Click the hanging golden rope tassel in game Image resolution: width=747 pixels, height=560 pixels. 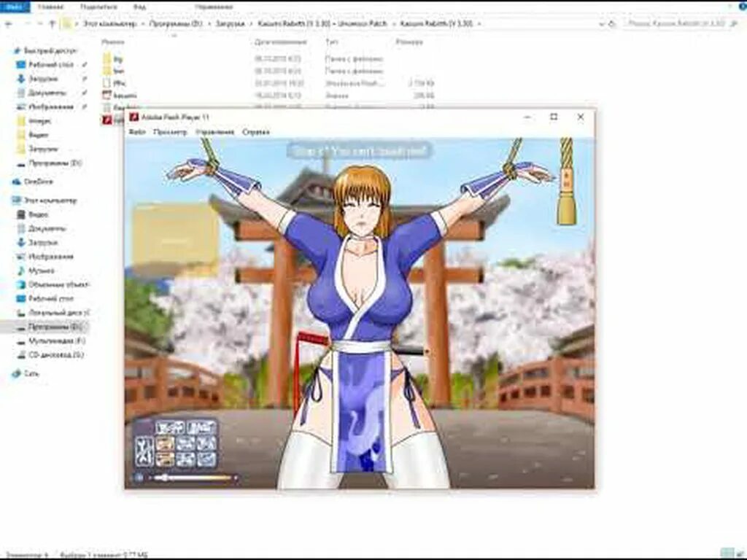[566, 182]
